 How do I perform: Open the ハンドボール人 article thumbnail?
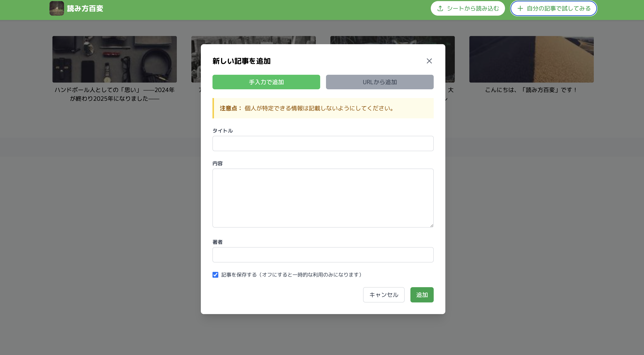click(x=114, y=59)
